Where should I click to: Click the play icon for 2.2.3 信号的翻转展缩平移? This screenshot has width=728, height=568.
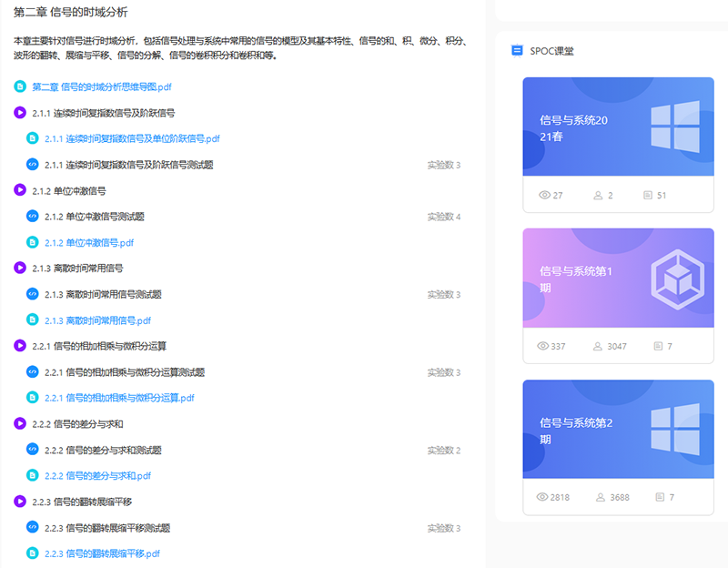click(x=20, y=502)
